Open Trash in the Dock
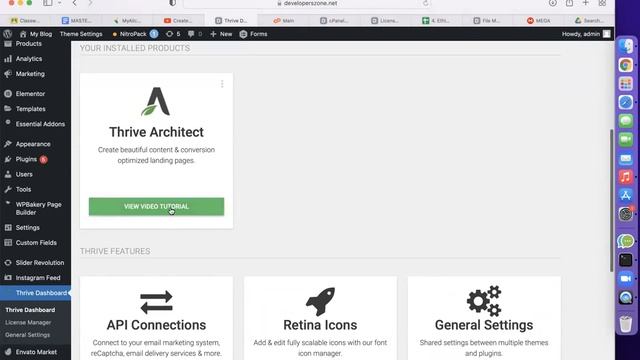The image size is (640, 360). 625,324
